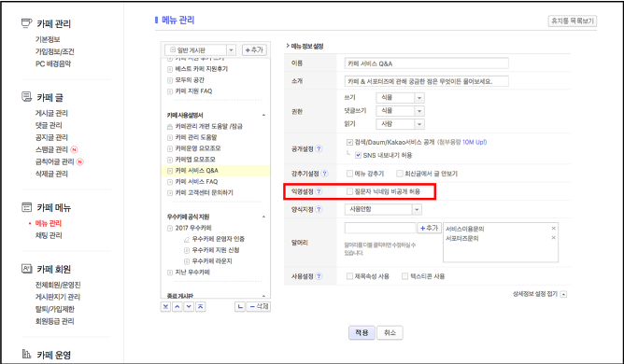Select 우수카페 라운지 in menu list
This screenshot has height=364, width=624.
pyautogui.click(x=212, y=261)
